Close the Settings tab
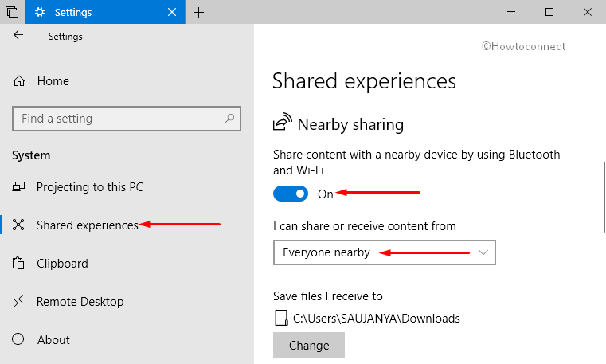606x364 pixels. (172, 13)
